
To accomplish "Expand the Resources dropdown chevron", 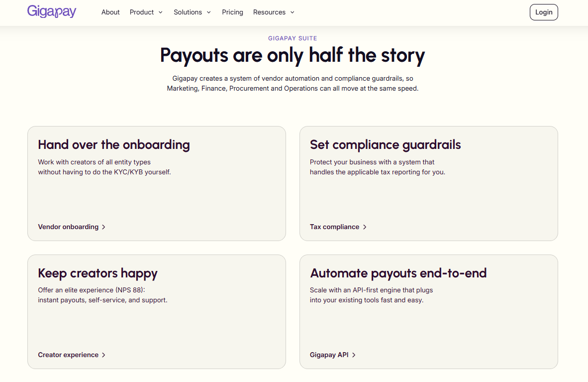I will 293,12.
